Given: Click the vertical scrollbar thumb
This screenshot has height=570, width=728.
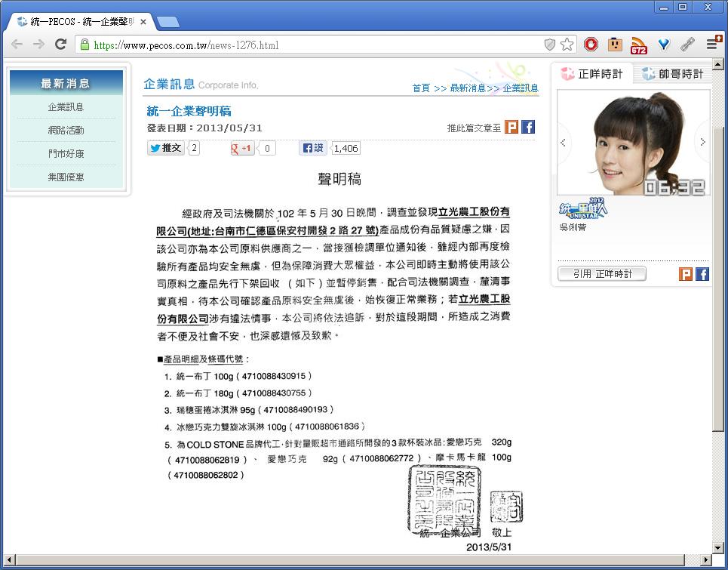Looking at the screenshot, I should pyautogui.click(x=717, y=279).
